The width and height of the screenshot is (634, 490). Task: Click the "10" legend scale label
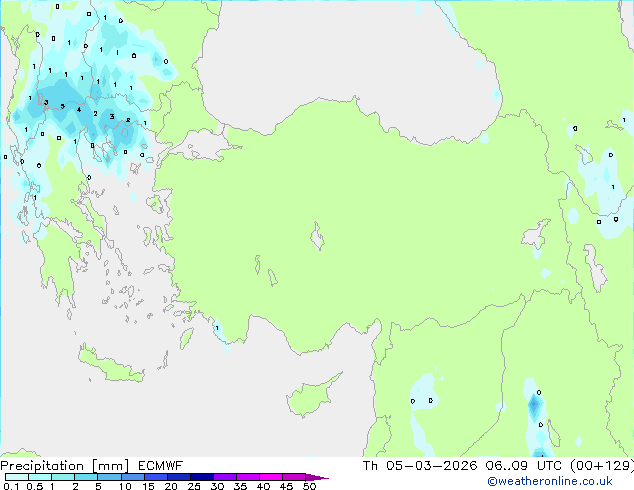pyautogui.click(x=125, y=486)
